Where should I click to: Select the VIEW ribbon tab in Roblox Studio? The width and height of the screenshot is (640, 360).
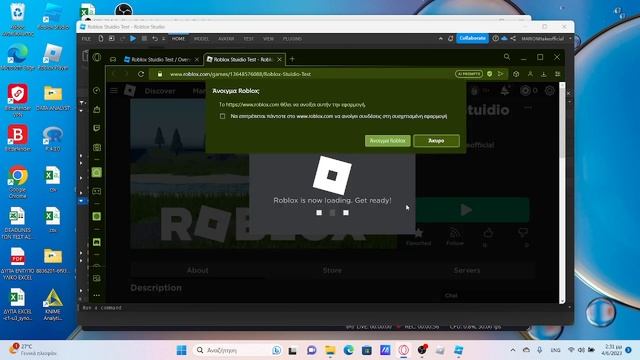(268, 39)
